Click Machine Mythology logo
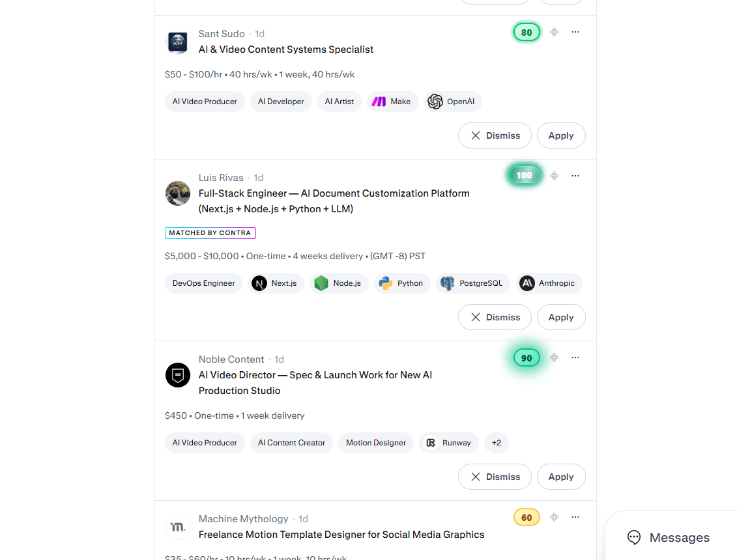The height and width of the screenshot is (560, 737). 178,527
